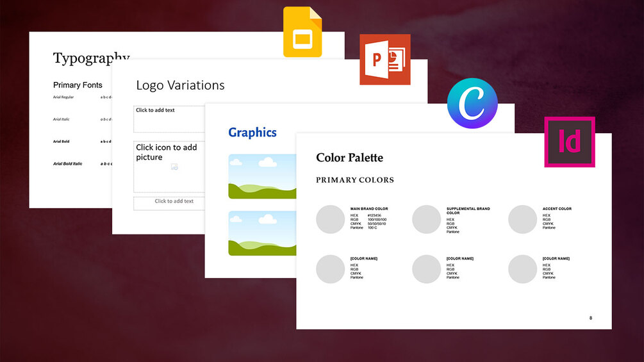
Task: Click the 'Arial Italic' font label
Action: (x=62, y=119)
